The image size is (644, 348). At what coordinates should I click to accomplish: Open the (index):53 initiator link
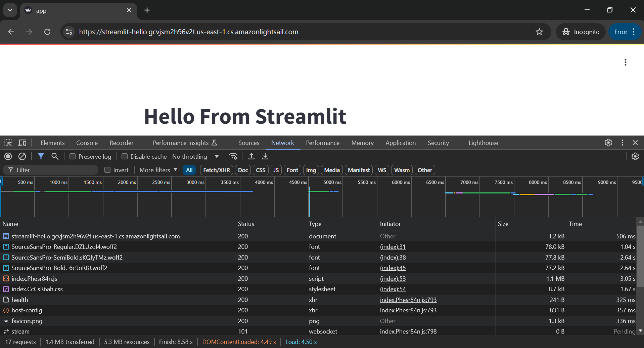coord(393,279)
